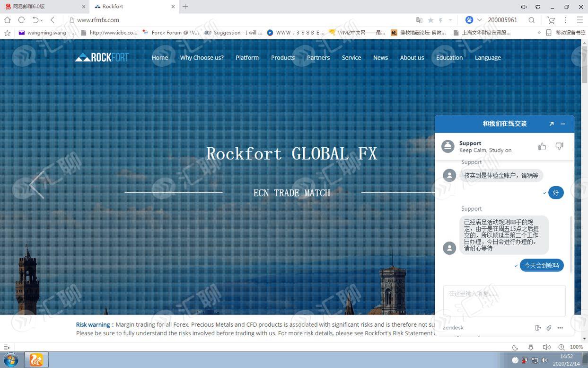This screenshot has height=368, width=588.
Task: Open the search engine selector chevron
Action: pos(479,20)
